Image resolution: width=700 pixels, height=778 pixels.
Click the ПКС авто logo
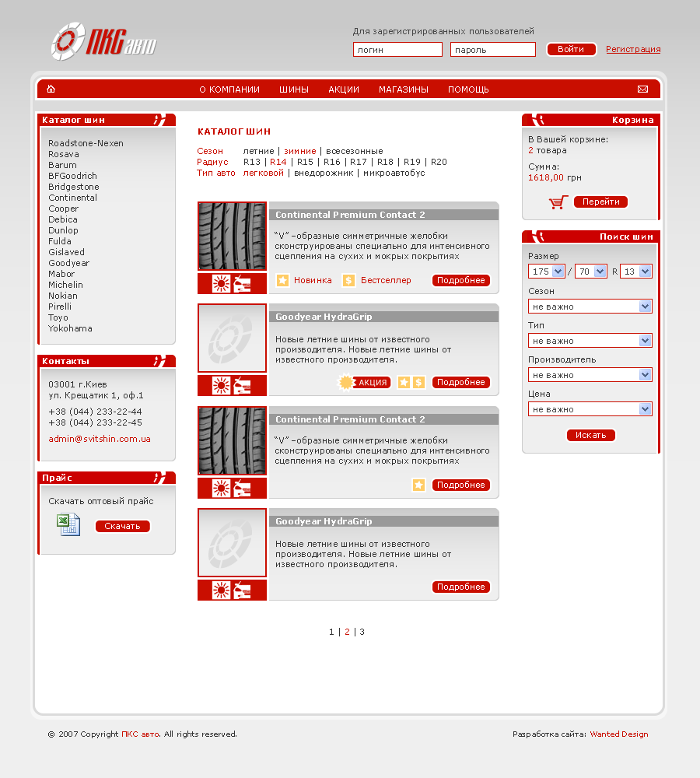pyautogui.click(x=103, y=41)
